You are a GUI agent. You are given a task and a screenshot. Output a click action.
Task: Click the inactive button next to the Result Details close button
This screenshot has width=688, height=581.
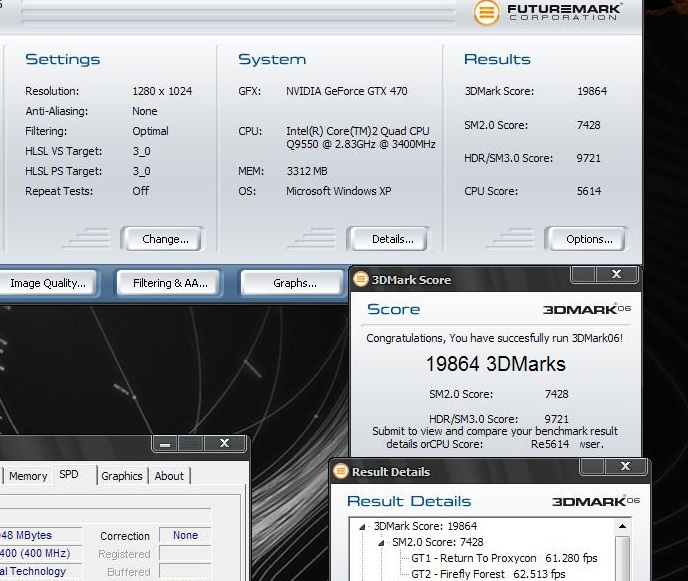tap(593, 466)
